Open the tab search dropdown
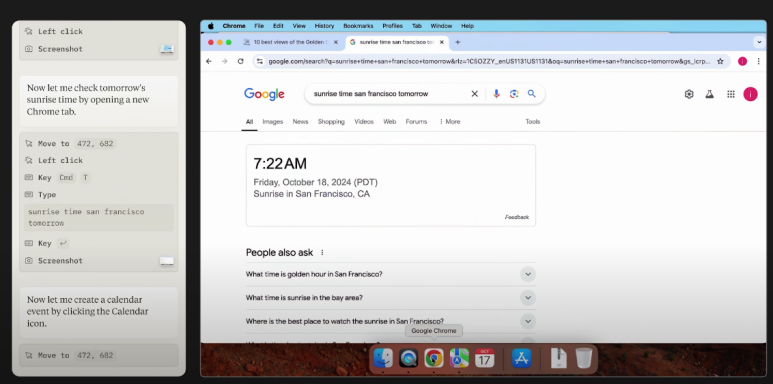Screen dimensions: 773x384 click(x=760, y=42)
